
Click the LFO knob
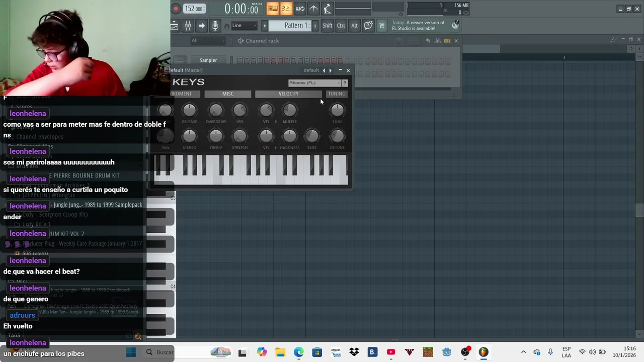[x=239, y=110]
